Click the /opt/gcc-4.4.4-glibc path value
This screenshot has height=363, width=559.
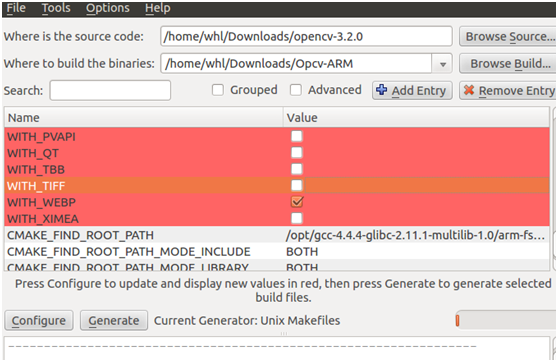click(415, 235)
